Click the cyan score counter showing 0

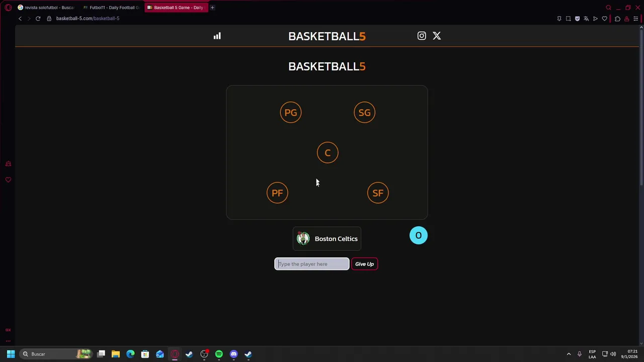(x=419, y=235)
